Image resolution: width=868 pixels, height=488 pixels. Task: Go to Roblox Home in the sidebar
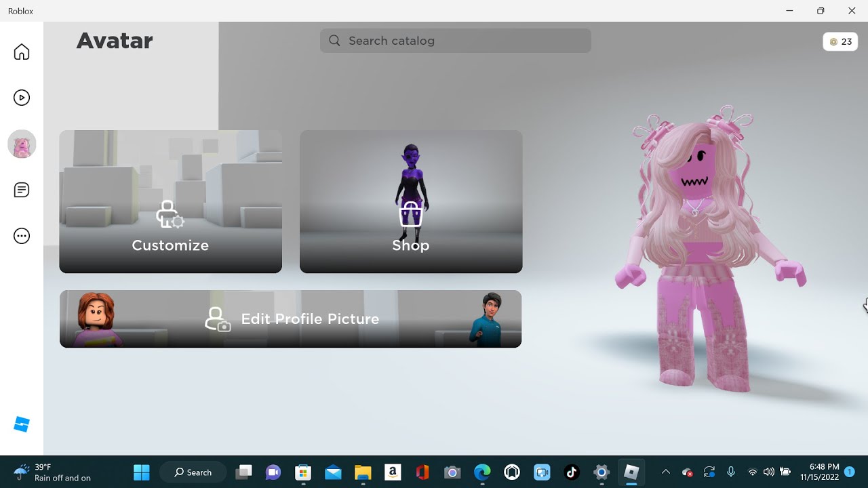22,52
